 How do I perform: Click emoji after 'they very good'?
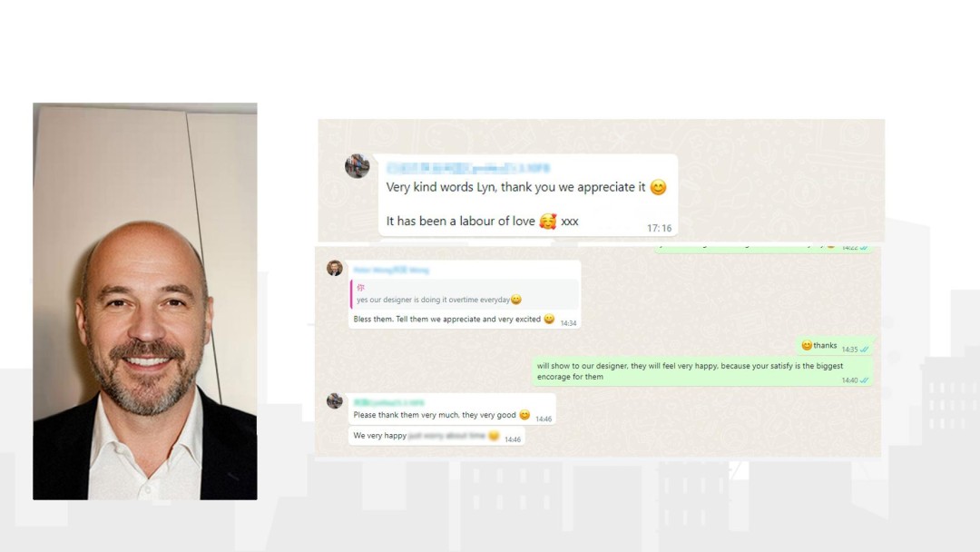(x=524, y=415)
